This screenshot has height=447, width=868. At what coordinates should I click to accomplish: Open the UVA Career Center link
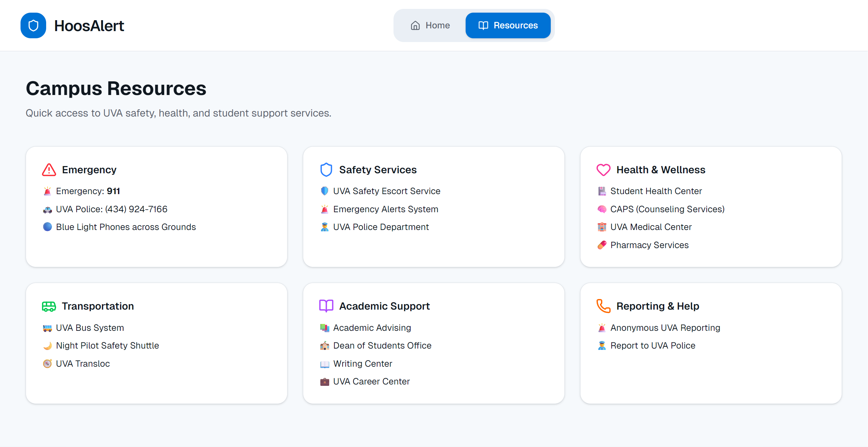click(x=371, y=381)
